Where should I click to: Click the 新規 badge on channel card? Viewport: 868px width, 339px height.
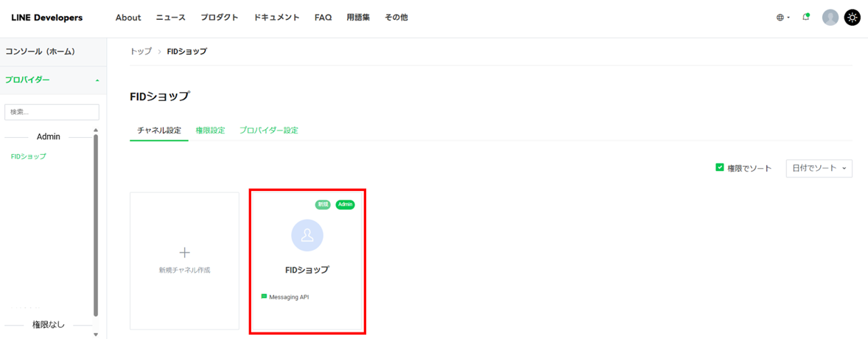pyautogui.click(x=323, y=204)
